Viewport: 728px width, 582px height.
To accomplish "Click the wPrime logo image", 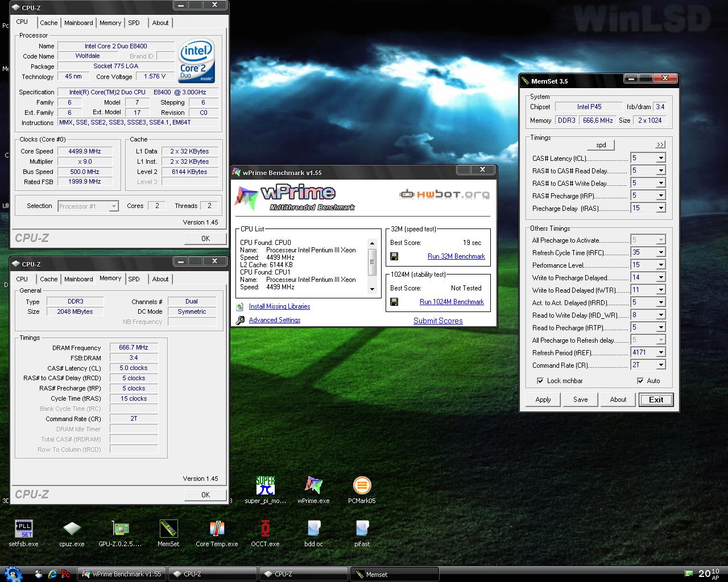I will (294, 197).
